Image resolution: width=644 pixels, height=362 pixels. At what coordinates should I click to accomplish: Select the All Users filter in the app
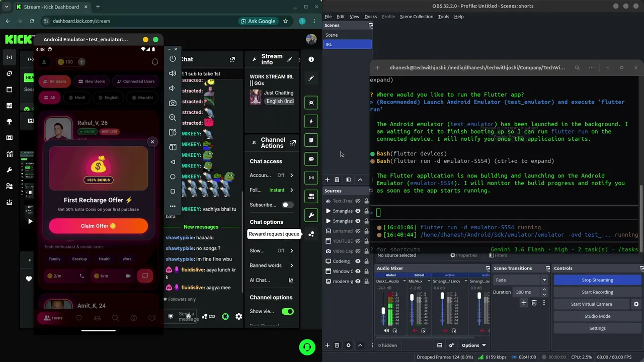coord(54,81)
